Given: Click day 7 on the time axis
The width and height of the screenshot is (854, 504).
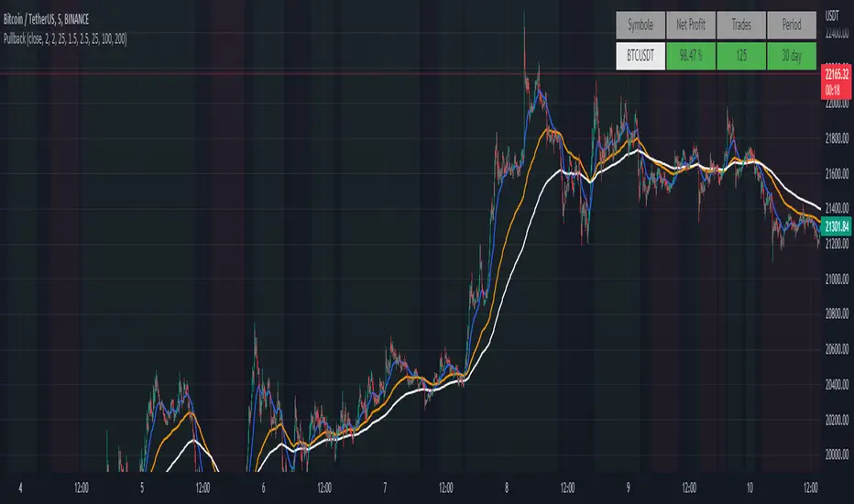Looking at the screenshot, I should pyautogui.click(x=385, y=488).
